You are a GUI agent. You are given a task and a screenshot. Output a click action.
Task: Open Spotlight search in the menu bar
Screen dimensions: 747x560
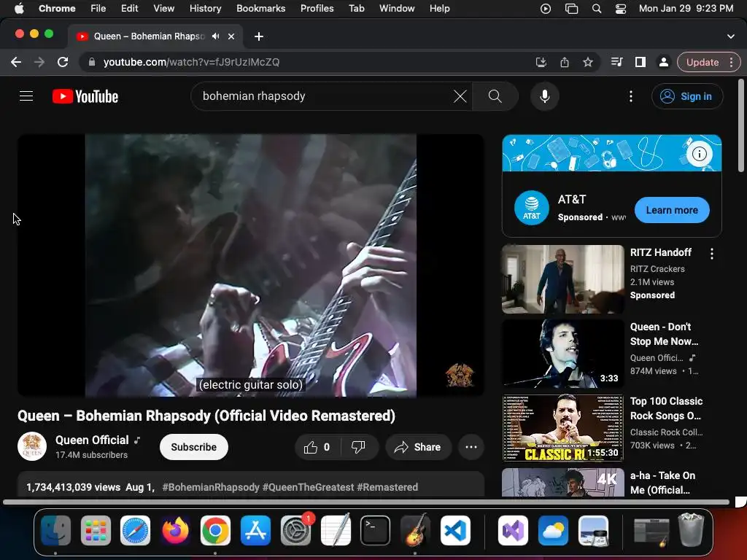click(597, 9)
